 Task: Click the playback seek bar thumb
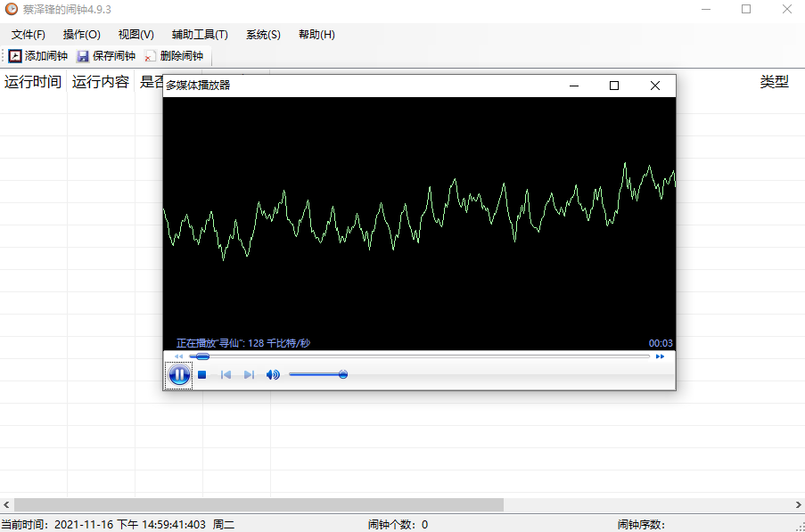(202, 356)
